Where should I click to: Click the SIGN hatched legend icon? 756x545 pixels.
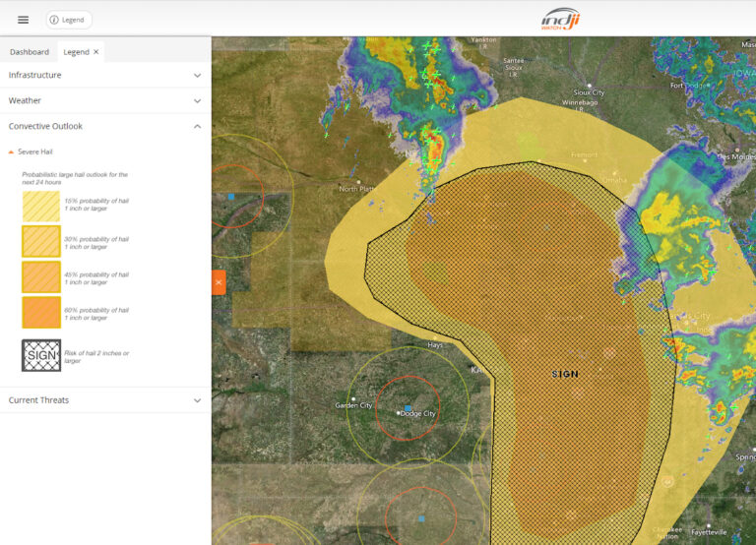click(41, 355)
